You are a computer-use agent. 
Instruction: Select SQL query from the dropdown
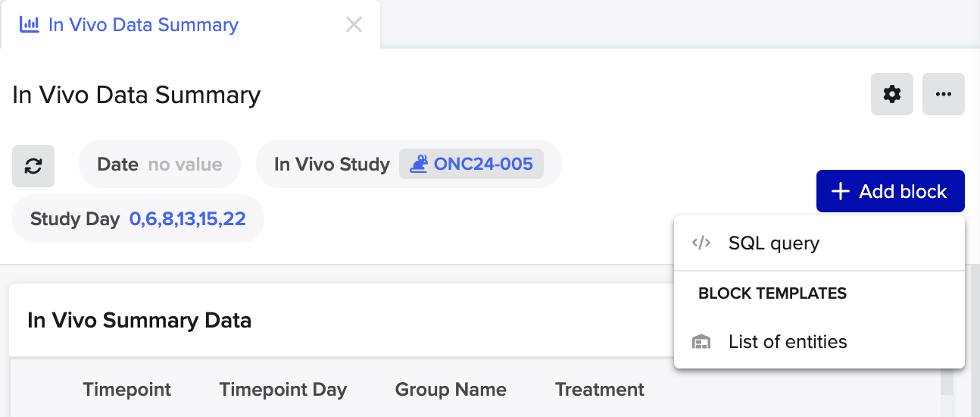point(819,243)
